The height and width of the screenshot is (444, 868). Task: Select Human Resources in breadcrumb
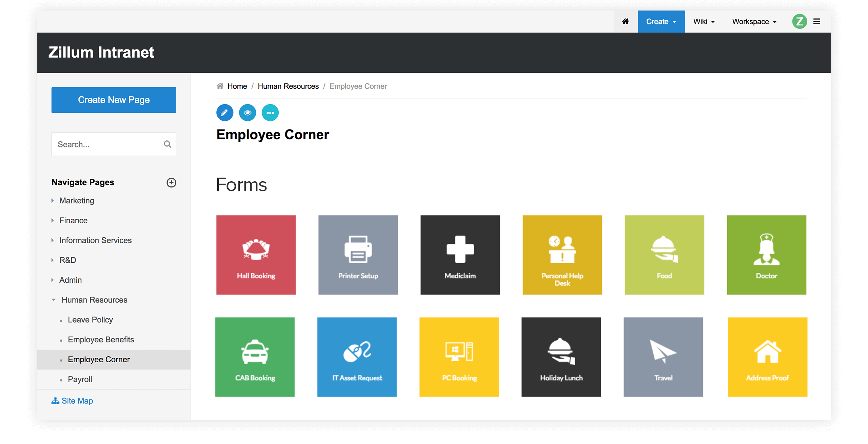point(289,86)
